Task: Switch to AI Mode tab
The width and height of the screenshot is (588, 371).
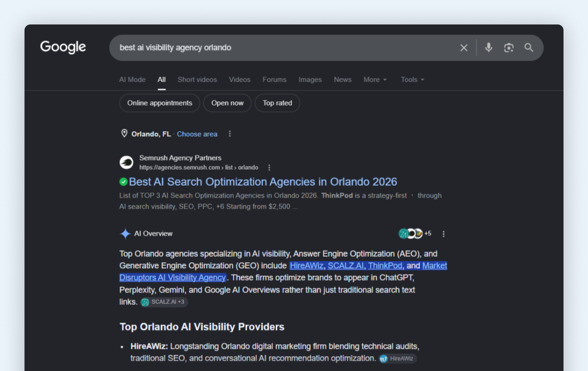Action: point(132,79)
